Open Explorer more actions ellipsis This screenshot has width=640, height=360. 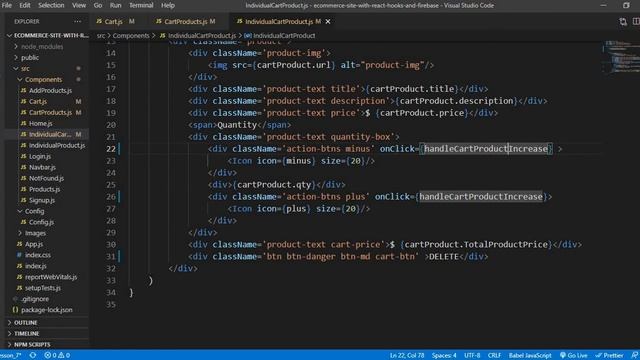(78, 21)
